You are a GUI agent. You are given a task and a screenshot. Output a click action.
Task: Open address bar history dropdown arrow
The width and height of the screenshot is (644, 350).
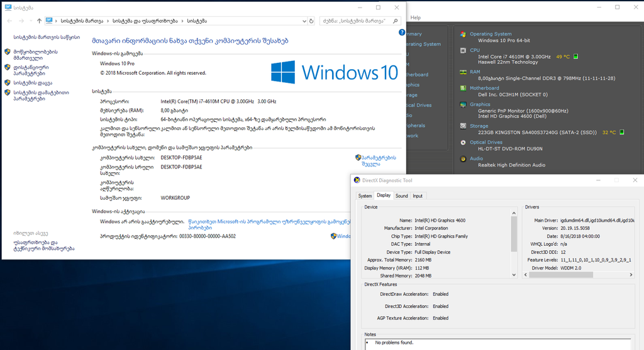304,21
